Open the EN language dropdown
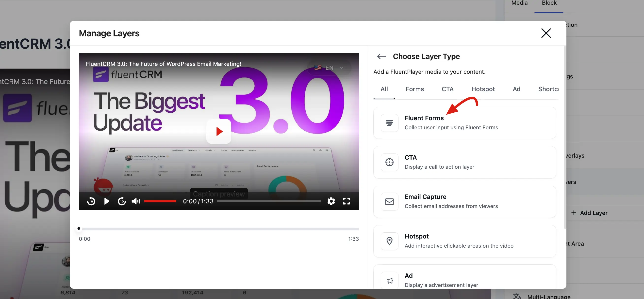Image resolution: width=644 pixels, height=299 pixels. (329, 68)
